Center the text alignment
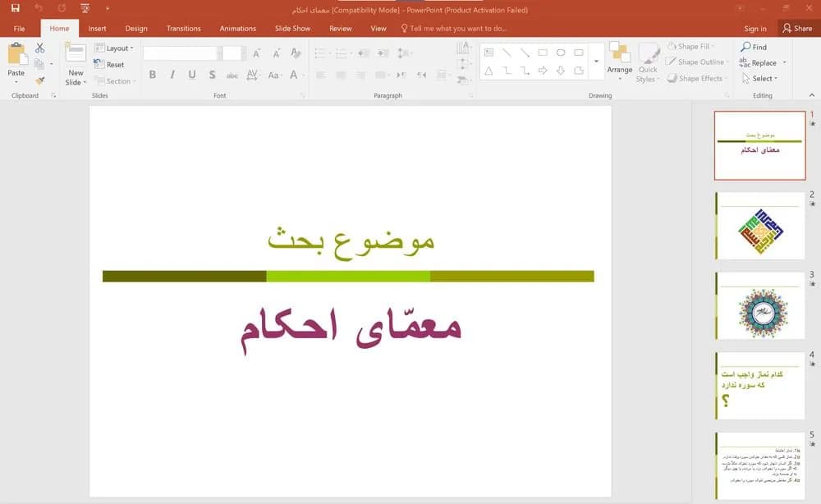 [x=341, y=76]
